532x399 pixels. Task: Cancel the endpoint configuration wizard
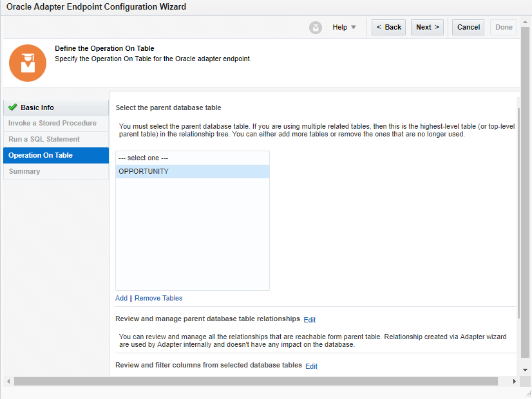point(468,28)
